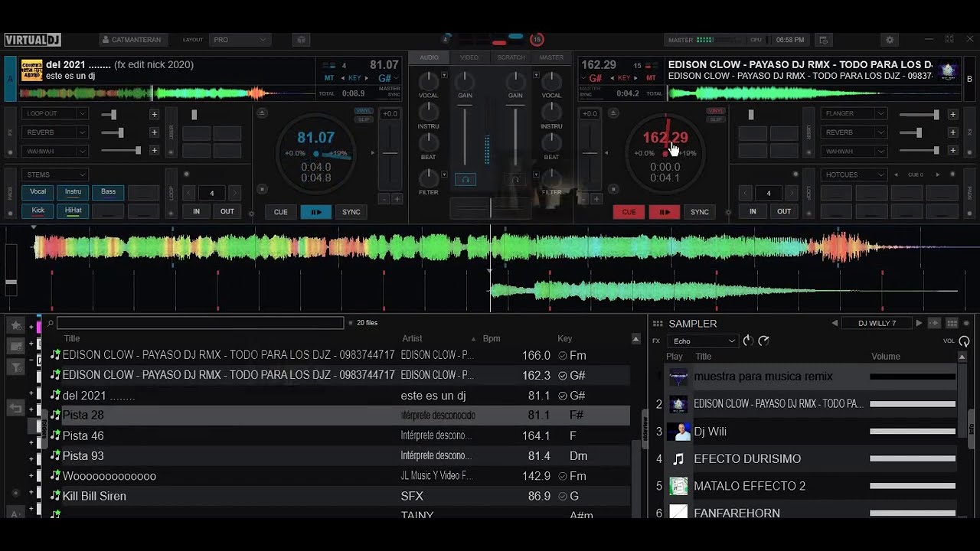Click the plus button beside the LOOP OUT slider

pyautogui.click(x=154, y=114)
